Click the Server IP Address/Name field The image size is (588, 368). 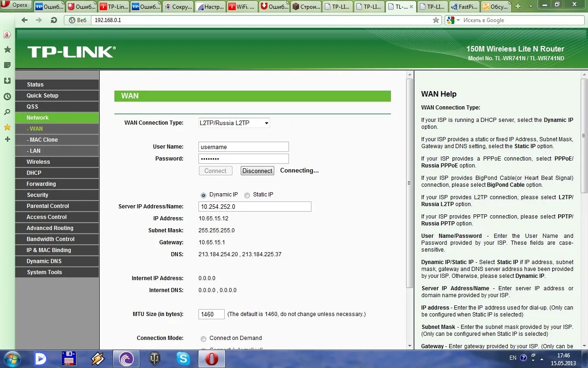(255, 207)
